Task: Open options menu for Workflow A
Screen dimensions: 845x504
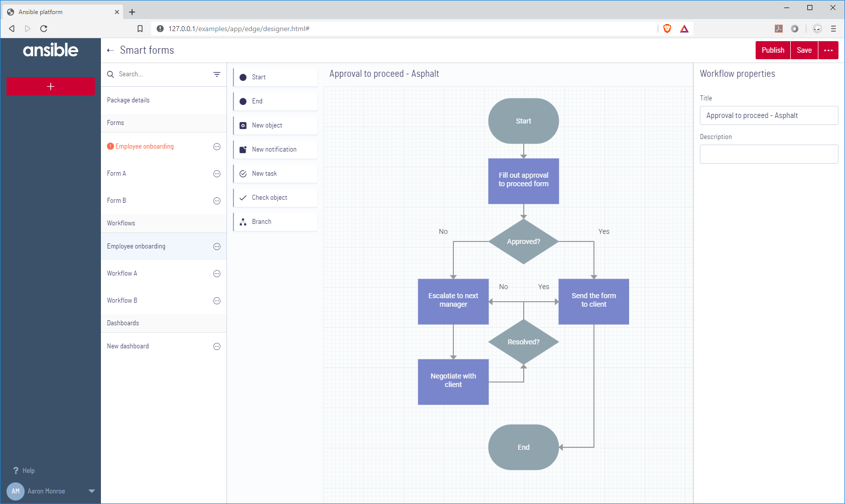Action: [217, 274]
